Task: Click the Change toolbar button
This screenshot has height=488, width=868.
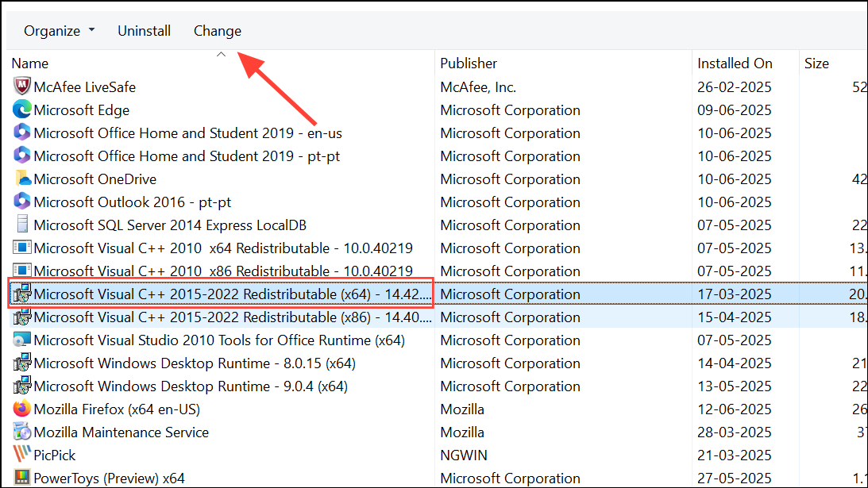Action: tap(218, 31)
